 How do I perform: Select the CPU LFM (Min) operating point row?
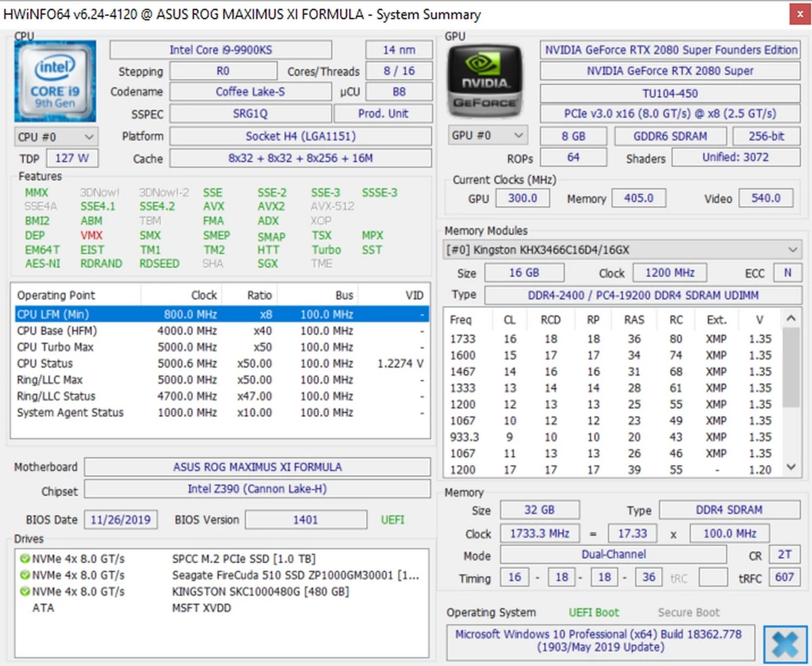pyautogui.click(x=221, y=315)
